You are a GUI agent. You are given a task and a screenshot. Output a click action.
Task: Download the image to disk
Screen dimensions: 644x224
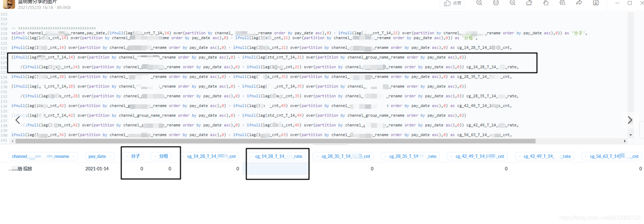click(x=596, y=3)
